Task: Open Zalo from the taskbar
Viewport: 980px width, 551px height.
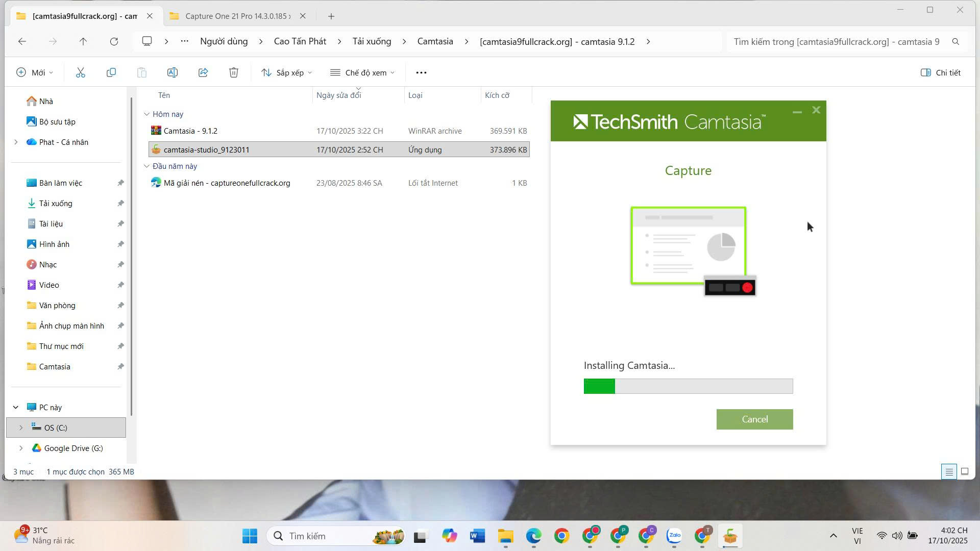Action: [674, 536]
